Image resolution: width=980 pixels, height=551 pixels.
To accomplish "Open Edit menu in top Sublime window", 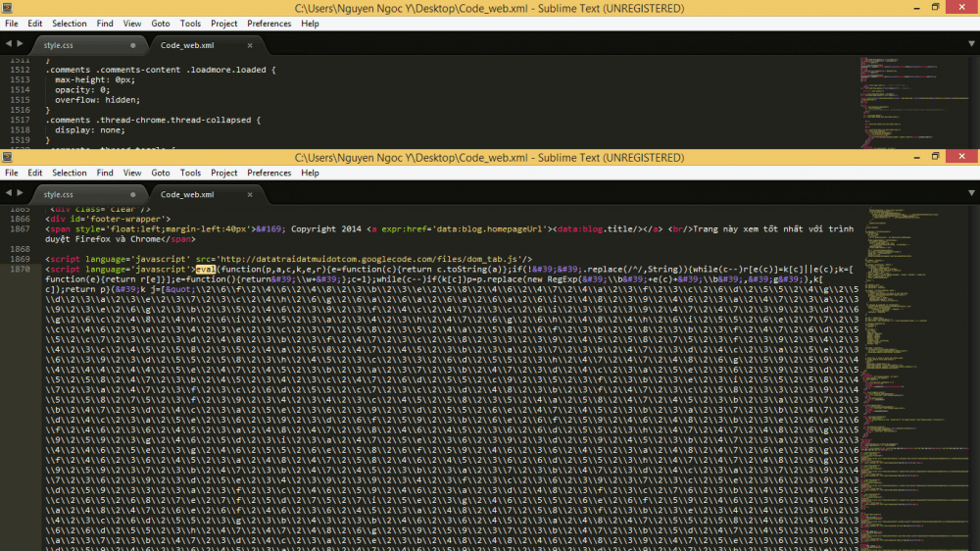I will tap(35, 24).
